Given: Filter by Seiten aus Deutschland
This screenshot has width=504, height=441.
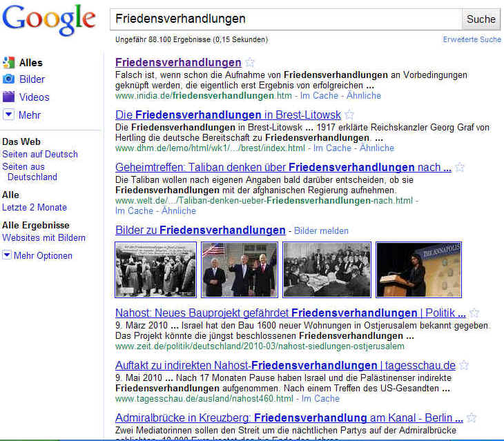Looking at the screenshot, I should [x=30, y=172].
